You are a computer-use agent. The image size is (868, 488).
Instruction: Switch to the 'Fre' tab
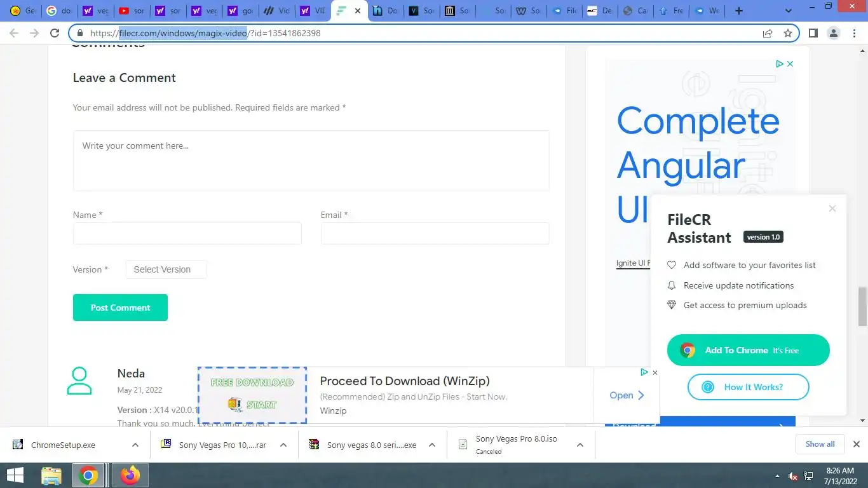tap(671, 11)
